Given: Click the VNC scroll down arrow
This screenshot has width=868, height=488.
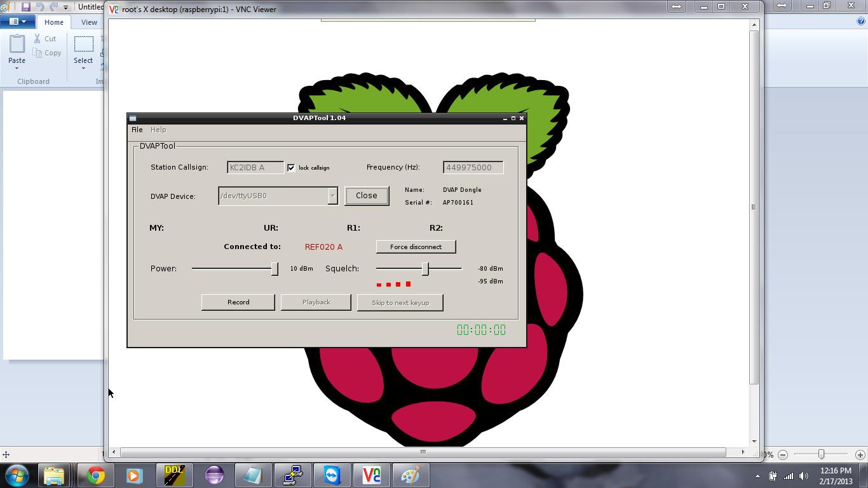Looking at the screenshot, I should pyautogui.click(x=754, y=441).
